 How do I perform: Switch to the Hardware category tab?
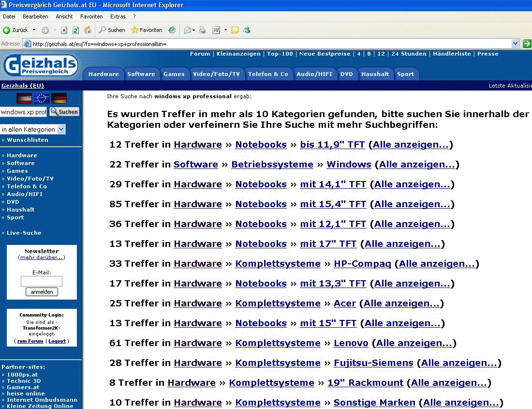click(103, 74)
